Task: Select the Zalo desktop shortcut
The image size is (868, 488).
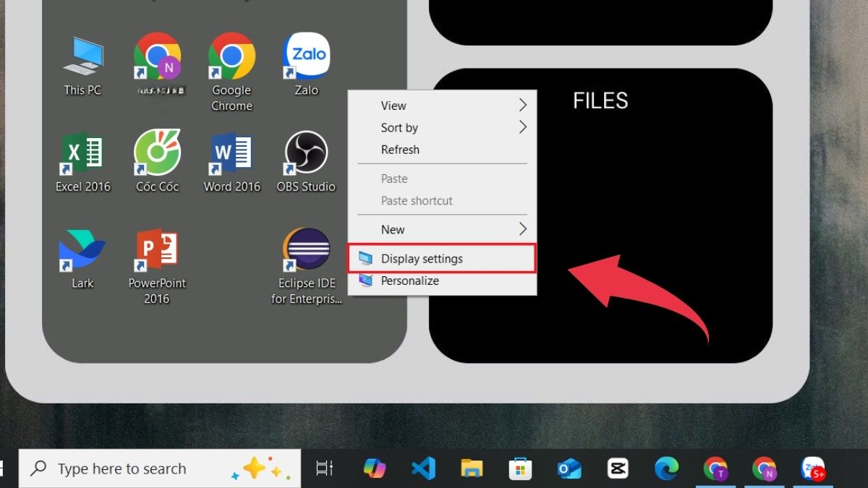Action: 306,65
